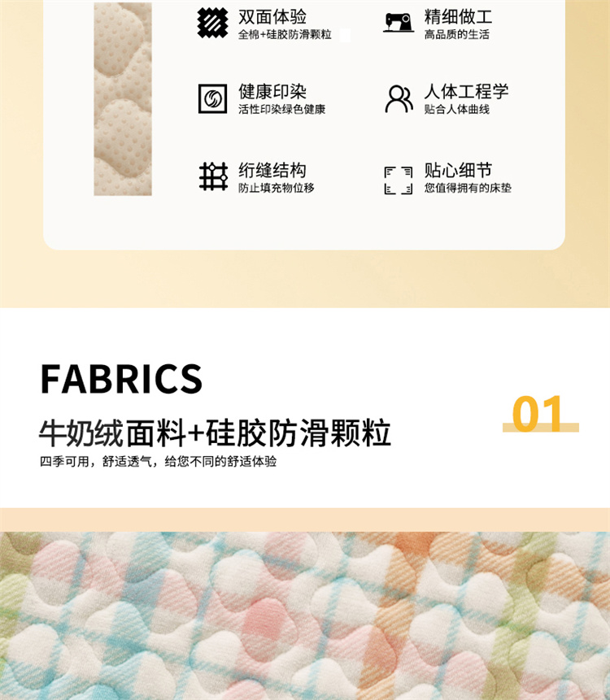Click the two-person ergonomics icon
Viewport: 610px width, 700px height.
click(399, 98)
